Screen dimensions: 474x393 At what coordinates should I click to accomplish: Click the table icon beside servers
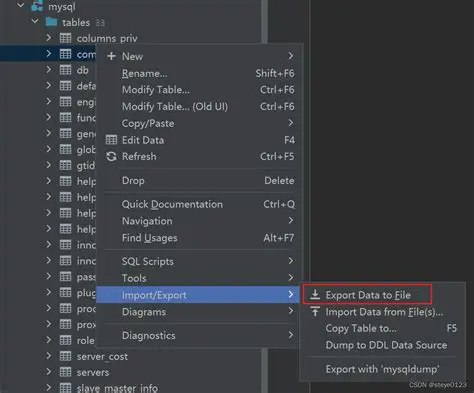tap(65, 372)
